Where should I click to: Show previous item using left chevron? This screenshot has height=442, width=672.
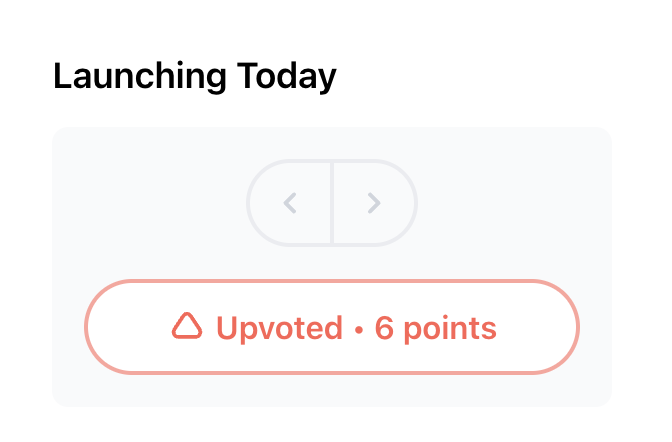pos(290,203)
